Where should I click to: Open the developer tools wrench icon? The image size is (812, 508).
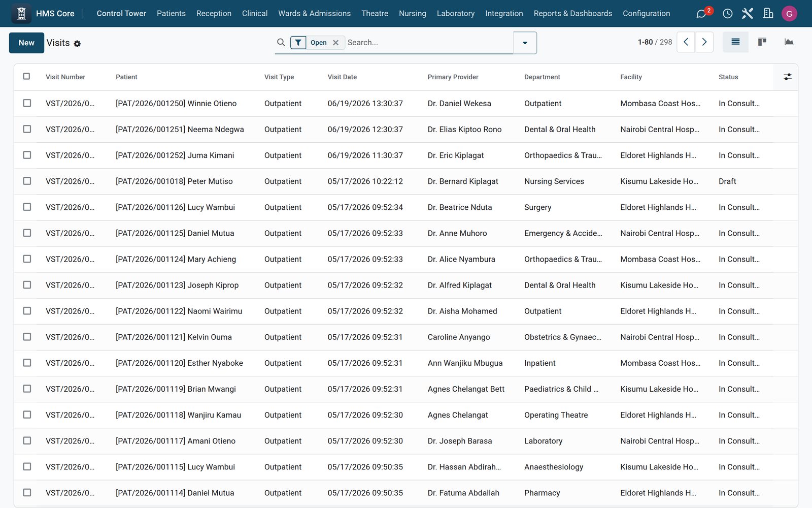coord(747,13)
